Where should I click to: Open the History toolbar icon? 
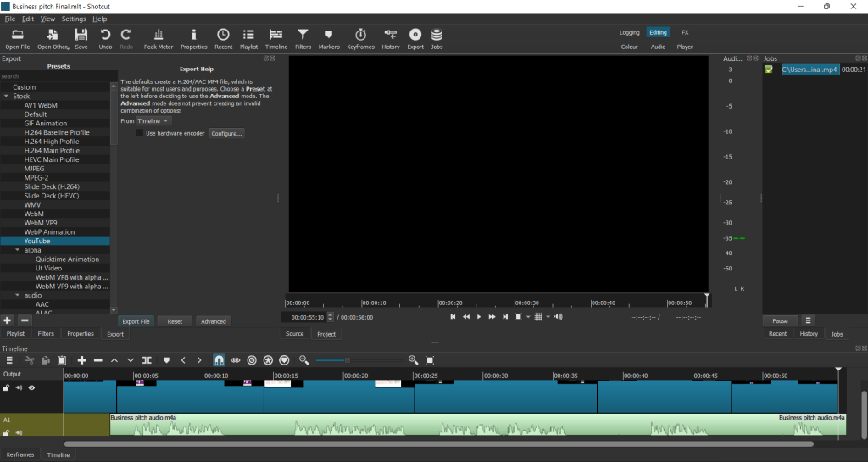pyautogui.click(x=391, y=38)
